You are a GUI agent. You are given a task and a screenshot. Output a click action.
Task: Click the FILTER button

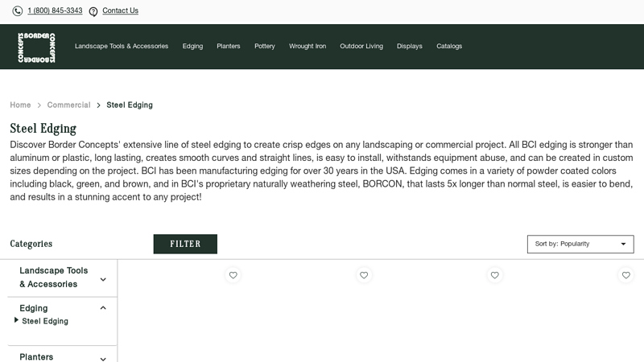(x=185, y=244)
